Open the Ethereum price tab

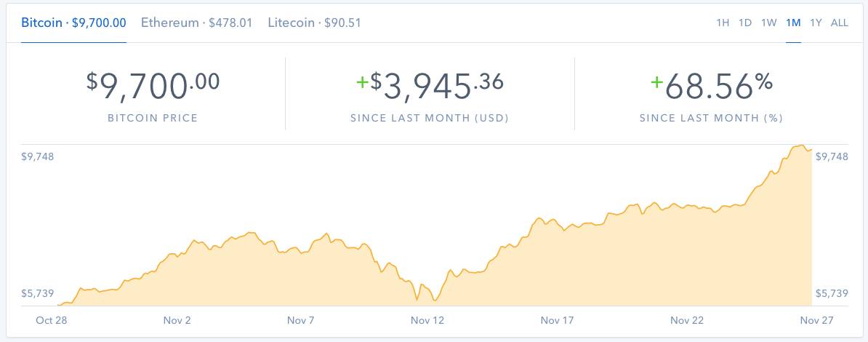point(196,23)
